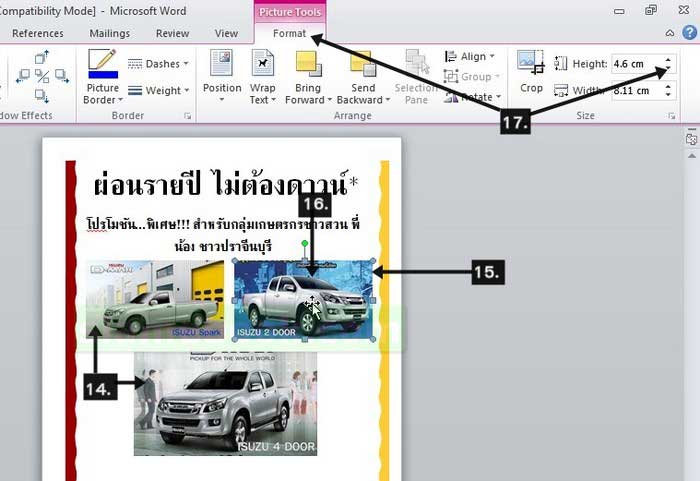Increase picture height with up arrow

click(668, 60)
